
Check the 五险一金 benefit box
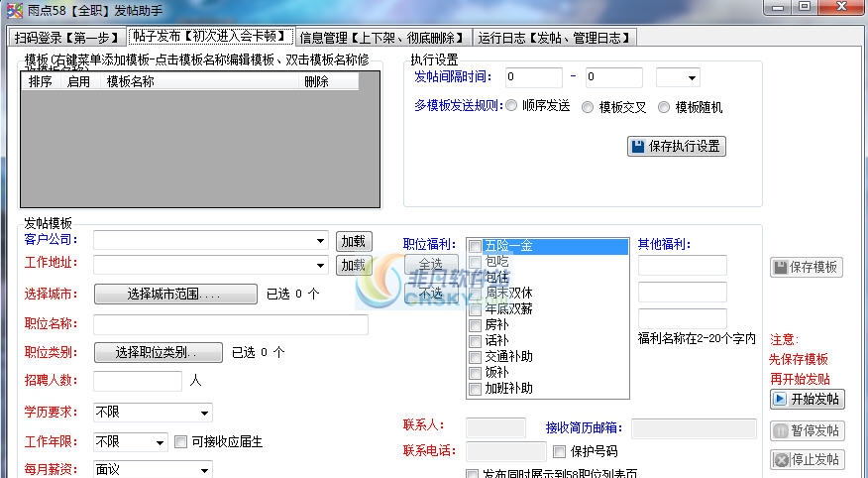(475, 246)
